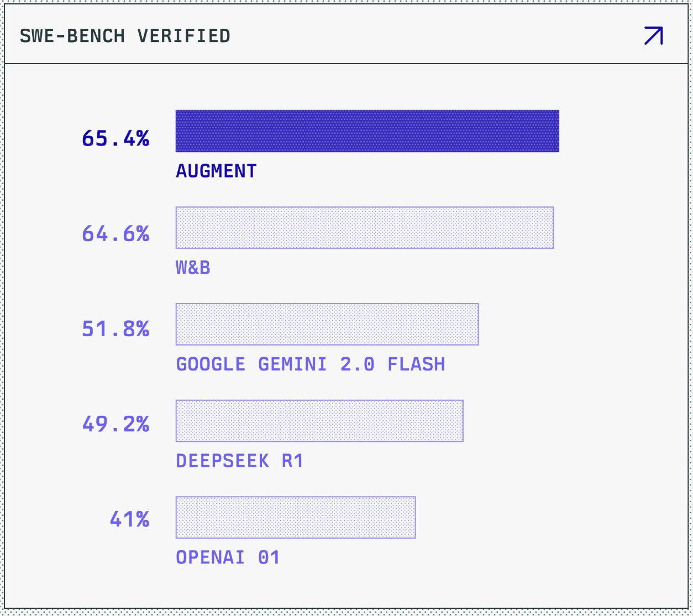The height and width of the screenshot is (616, 693).
Task: Click the 49.2% score value
Action: [x=116, y=424]
